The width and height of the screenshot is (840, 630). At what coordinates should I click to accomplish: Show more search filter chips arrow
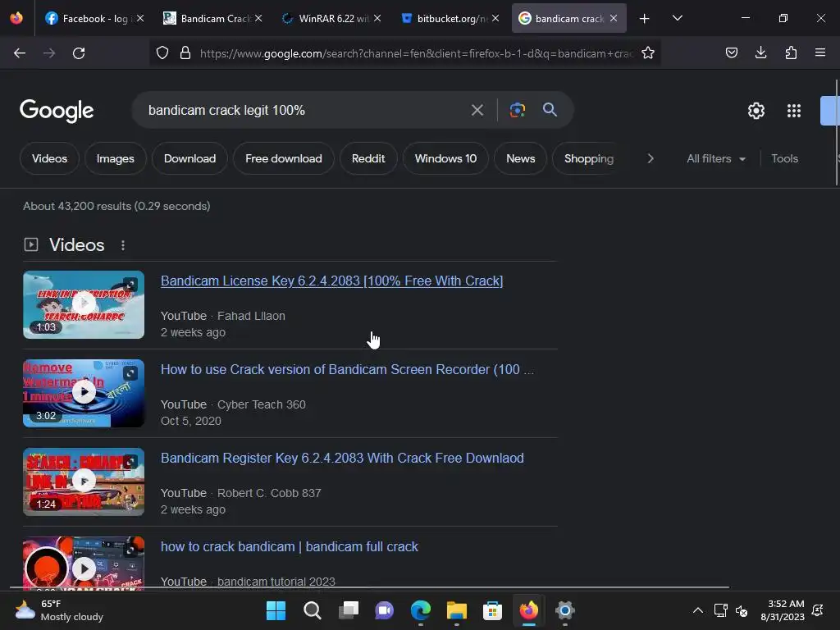pos(651,158)
